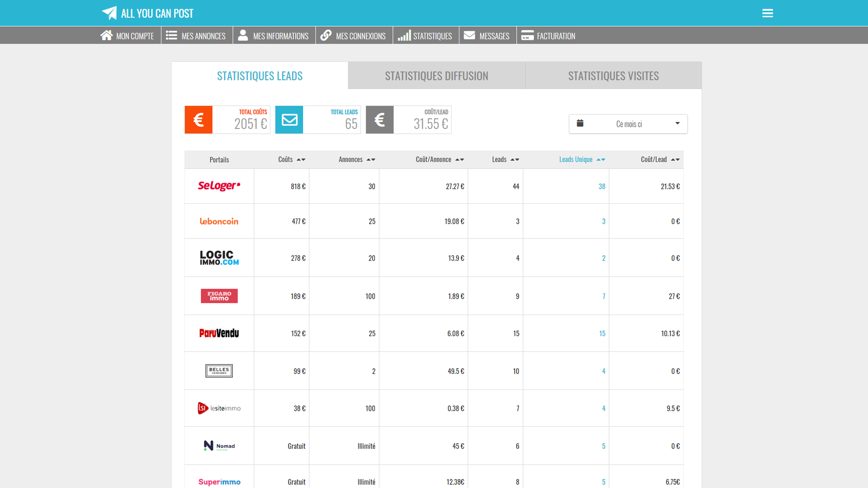Click SeLoger unique leads value 38
Screen dimensions: 868x488
tap(602, 186)
